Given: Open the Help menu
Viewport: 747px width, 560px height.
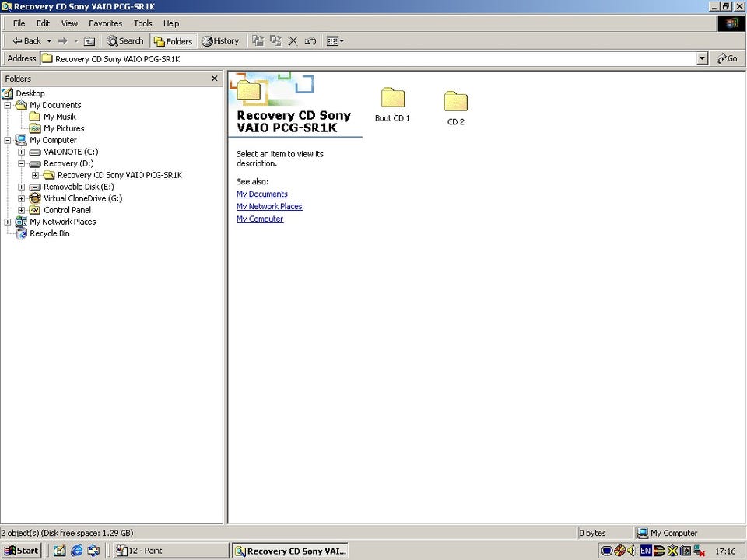Looking at the screenshot, I should (x=171, y=23).
